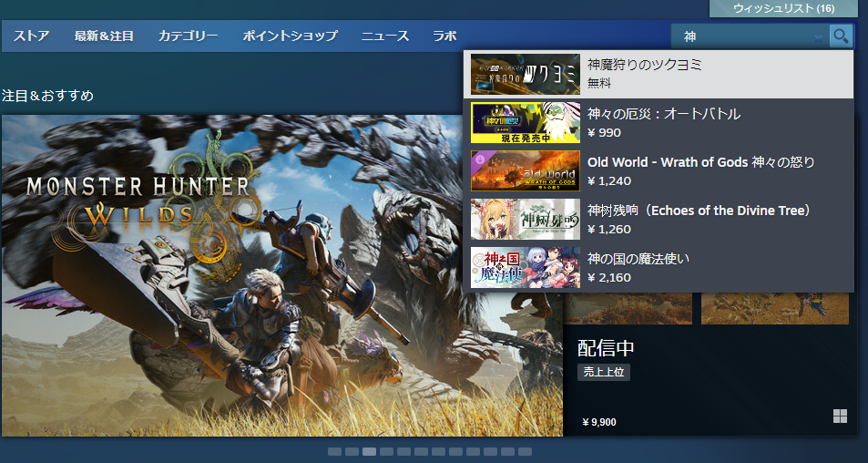Click the Old World Wrath of Gods thumbnail

pos(526,170)
